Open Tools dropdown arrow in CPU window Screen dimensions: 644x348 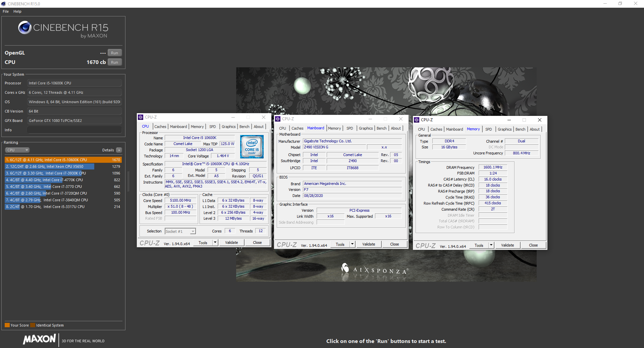point(215,242)
